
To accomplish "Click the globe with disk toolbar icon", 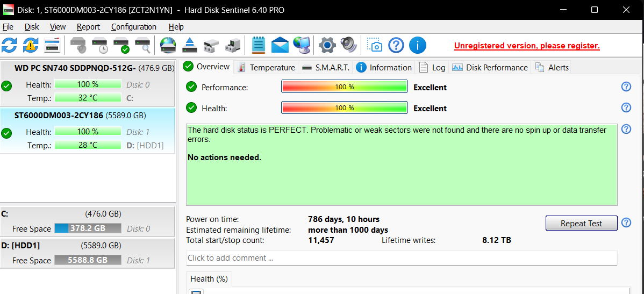I will 168,45.
